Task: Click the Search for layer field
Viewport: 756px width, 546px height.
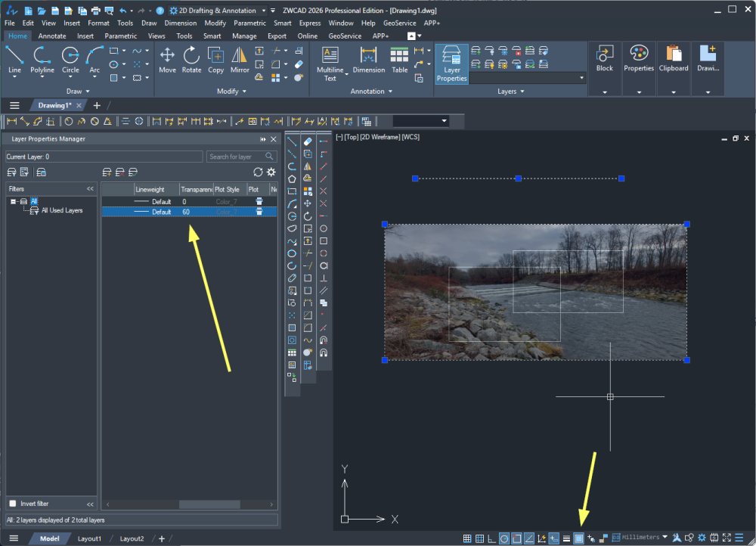Action: coord(242,157)
